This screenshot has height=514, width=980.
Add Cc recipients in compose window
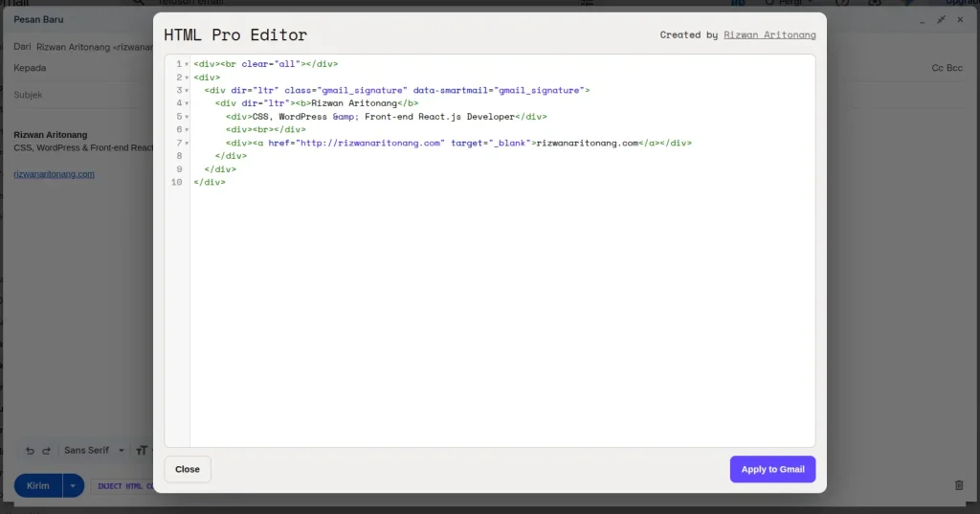coord(938,68)
